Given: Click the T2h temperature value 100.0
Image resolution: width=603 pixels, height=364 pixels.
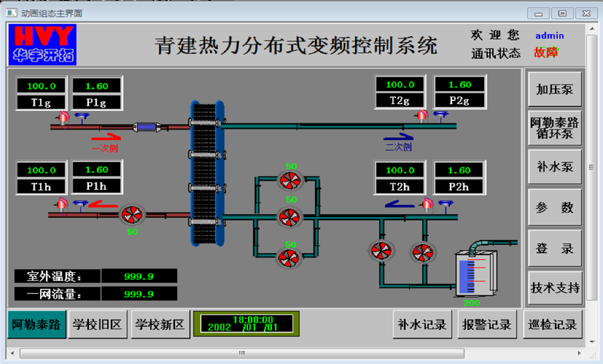Looking at the screenshot, I should pyautogui.click(x=400, y=170).
